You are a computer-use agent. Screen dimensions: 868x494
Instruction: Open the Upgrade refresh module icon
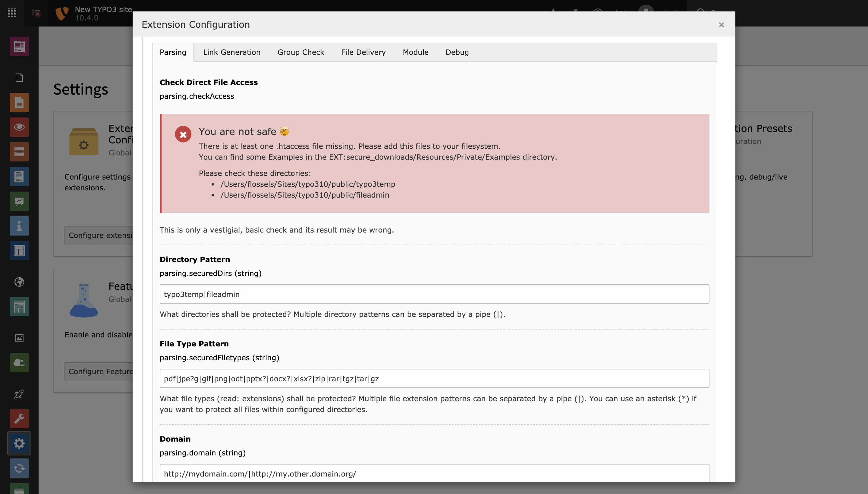pos(19,468)
